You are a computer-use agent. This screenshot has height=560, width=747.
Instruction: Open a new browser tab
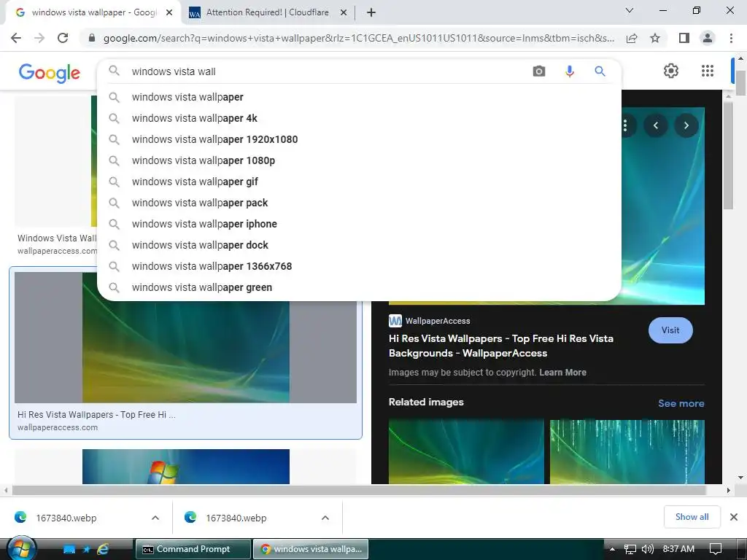(371, 12)
